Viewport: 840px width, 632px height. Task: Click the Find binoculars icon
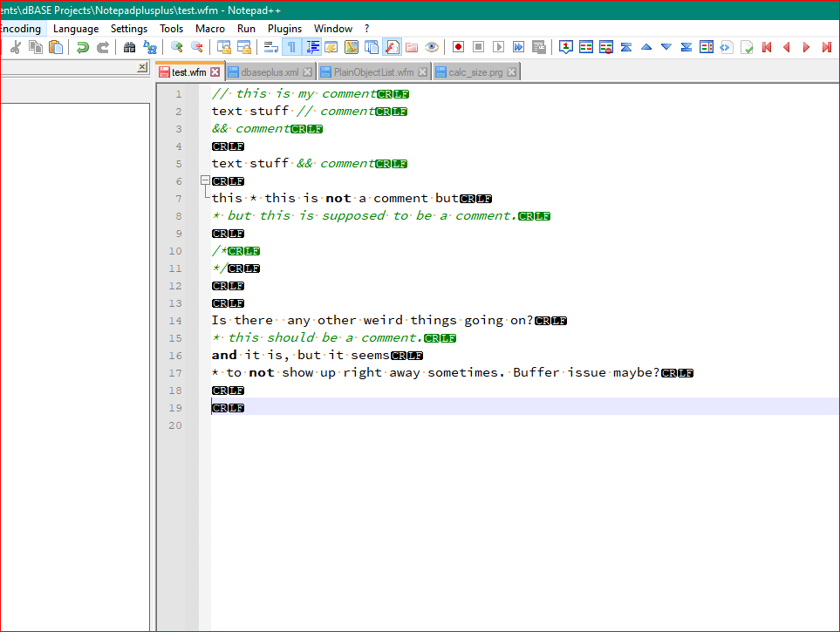129,47
